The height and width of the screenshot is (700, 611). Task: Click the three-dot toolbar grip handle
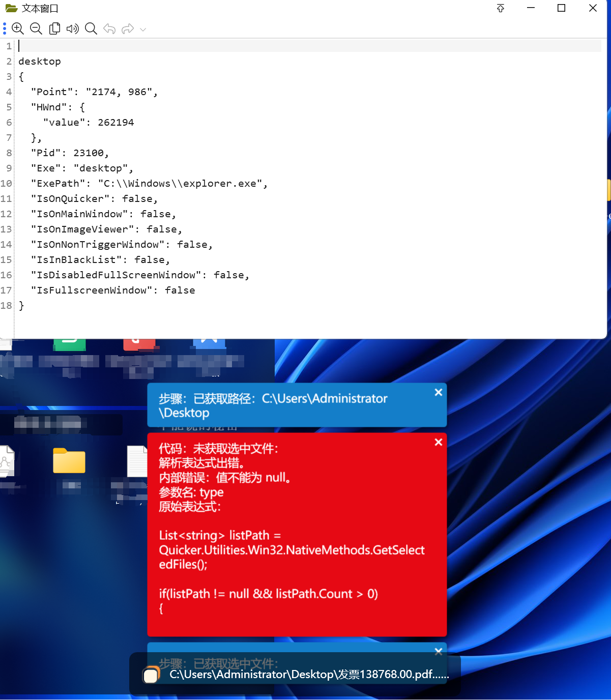coord(5,28)
